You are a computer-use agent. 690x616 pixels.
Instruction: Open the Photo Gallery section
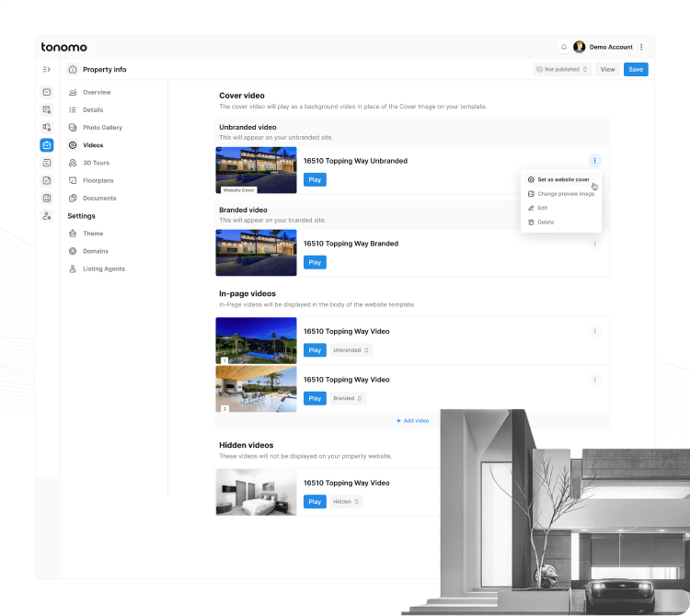pyautogui.click(x=102, y=128)
